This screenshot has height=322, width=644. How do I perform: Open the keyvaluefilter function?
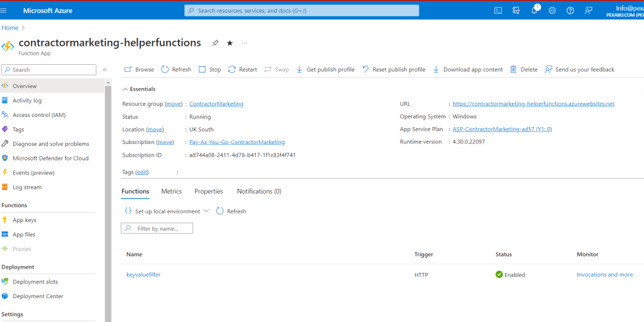tap(143, 275)
